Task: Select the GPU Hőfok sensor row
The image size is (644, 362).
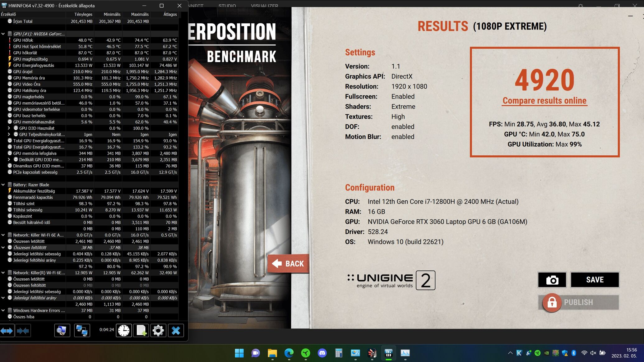Action: pyautogui.click(x=23, y=40)
